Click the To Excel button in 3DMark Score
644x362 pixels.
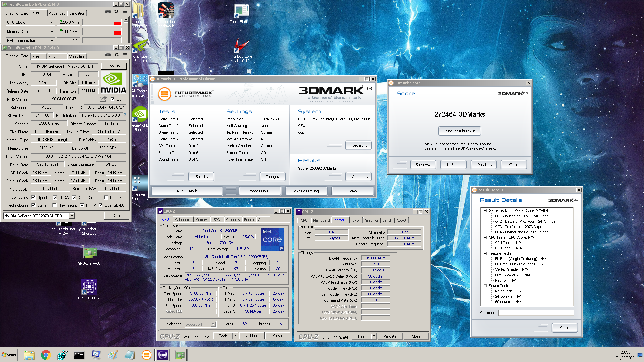coord(453,165)
